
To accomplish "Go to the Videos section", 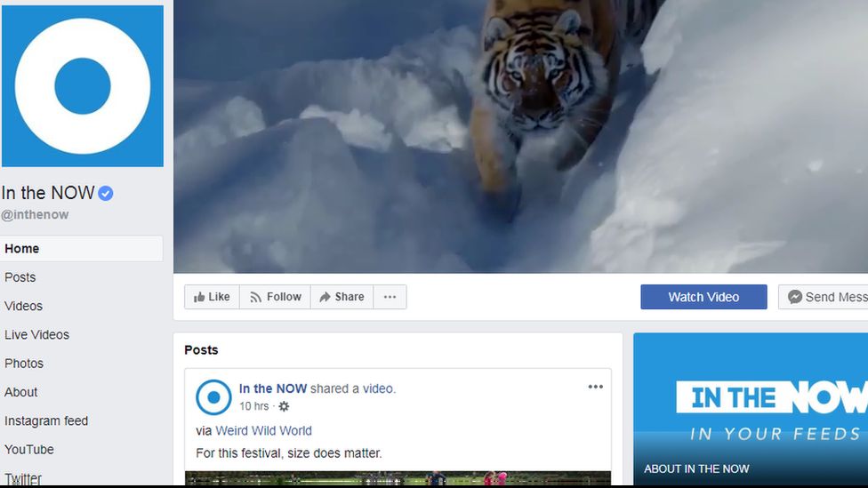I will pyautogui.click(x=23, y=306).
